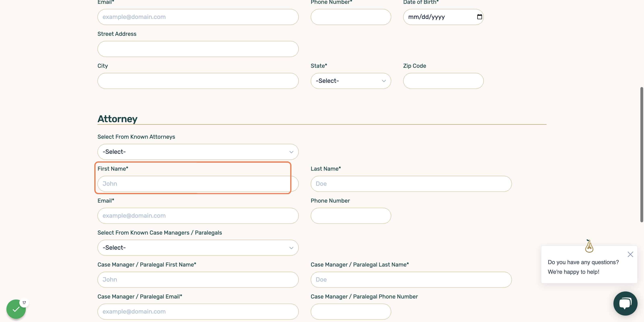Click Attorney First Name field
Image resolution: width=644 pixels, height=322 pixels.
tap(198, 184)
